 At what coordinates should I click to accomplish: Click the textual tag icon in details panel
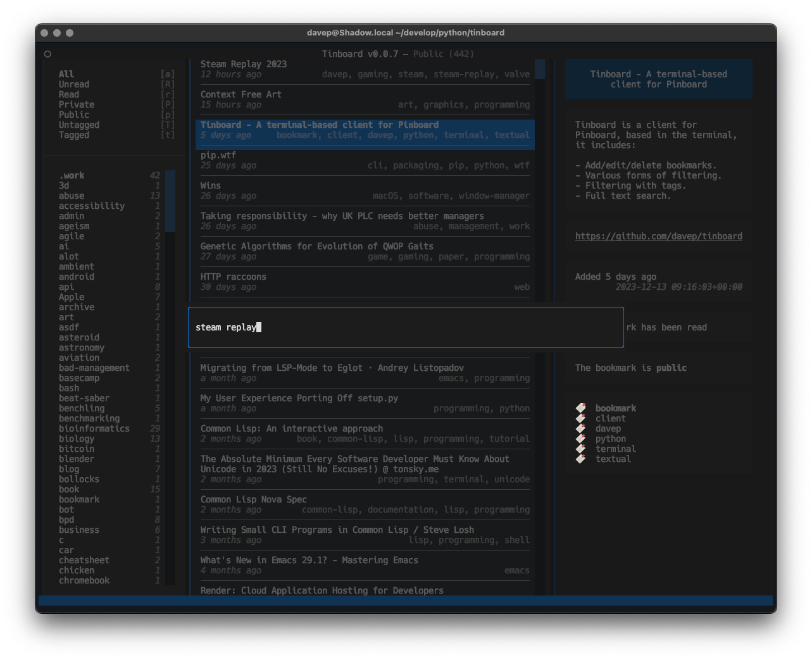580,459
